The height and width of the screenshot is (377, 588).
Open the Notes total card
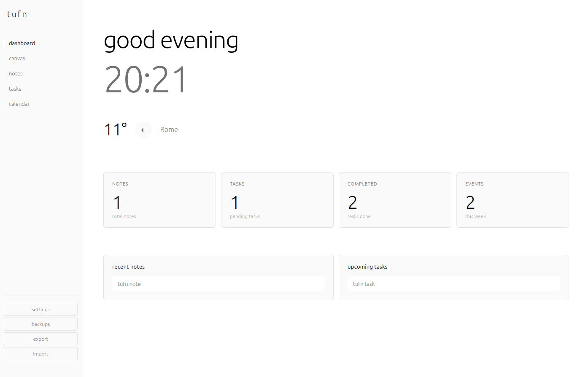pyautogui.click(x=159, y=200)
